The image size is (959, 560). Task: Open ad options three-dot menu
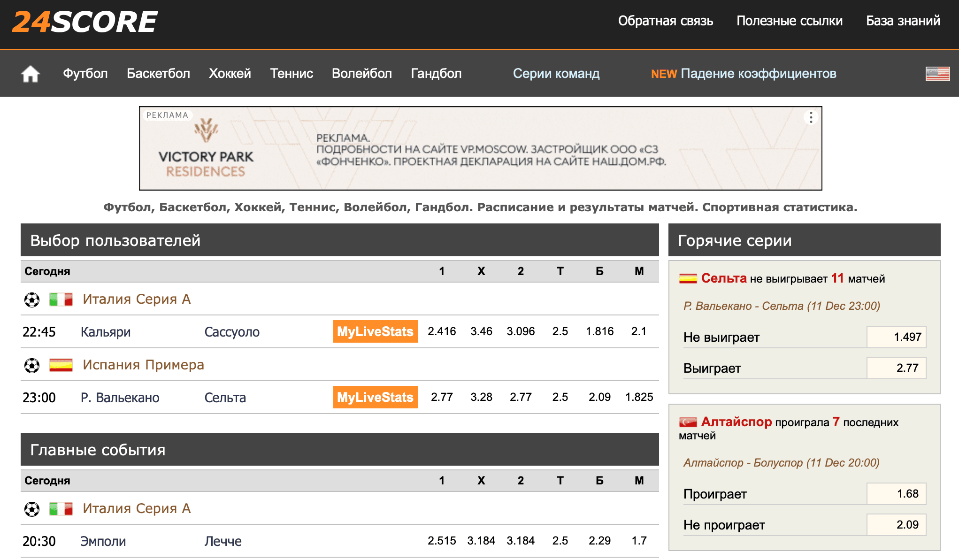[811, 117]
